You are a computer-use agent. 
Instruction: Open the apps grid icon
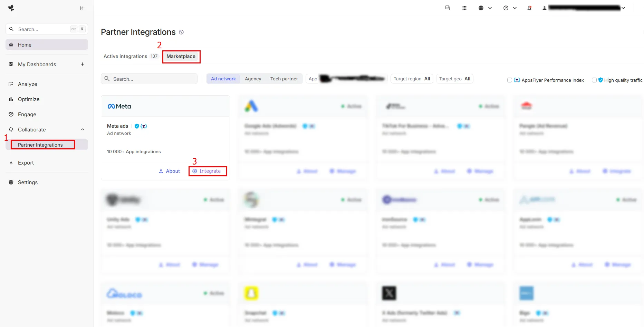coord(464,8)
